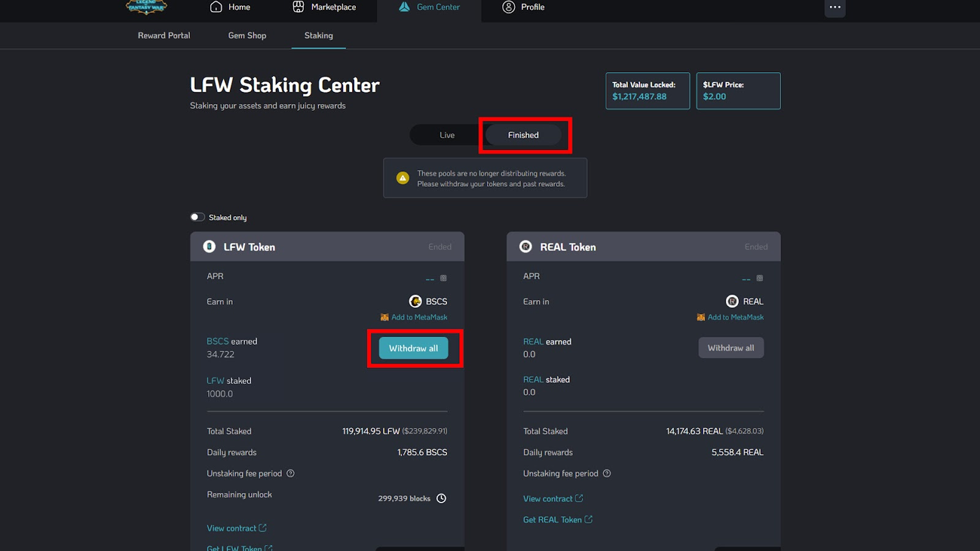
Task: Click the Total Value Locked box
Action: pyautogui.click(x=648, y=91)
